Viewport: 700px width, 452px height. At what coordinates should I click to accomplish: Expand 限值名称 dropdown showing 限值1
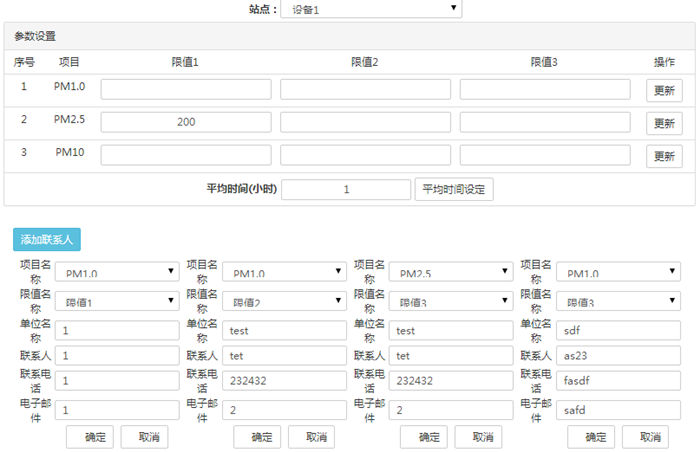pos(115,301)
